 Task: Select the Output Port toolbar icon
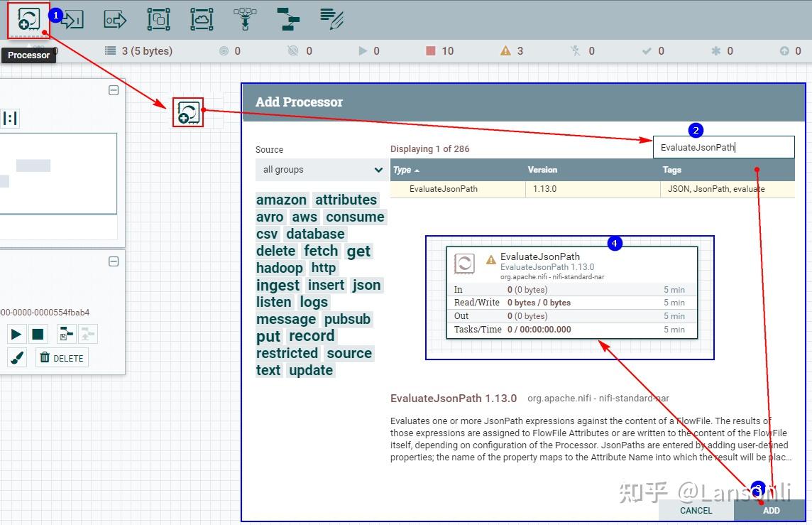click(116, 20)
